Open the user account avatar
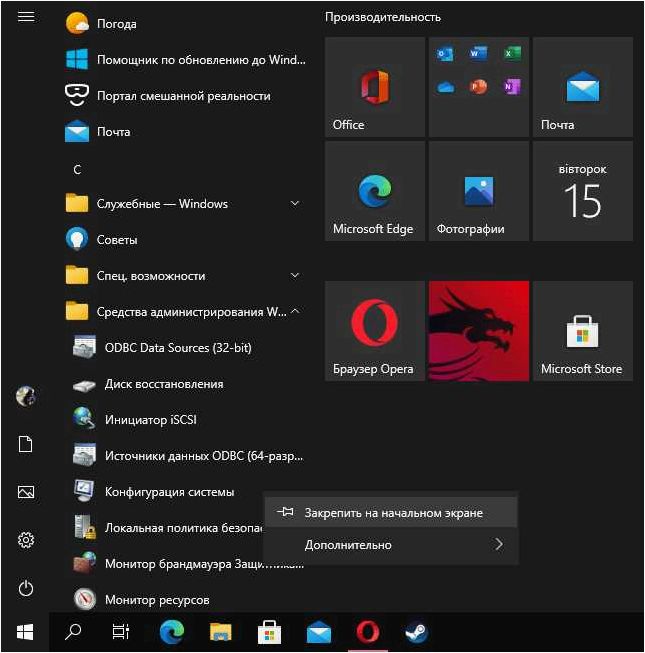The width and height of the screenshot is (645, 653). tap(26, 396)
